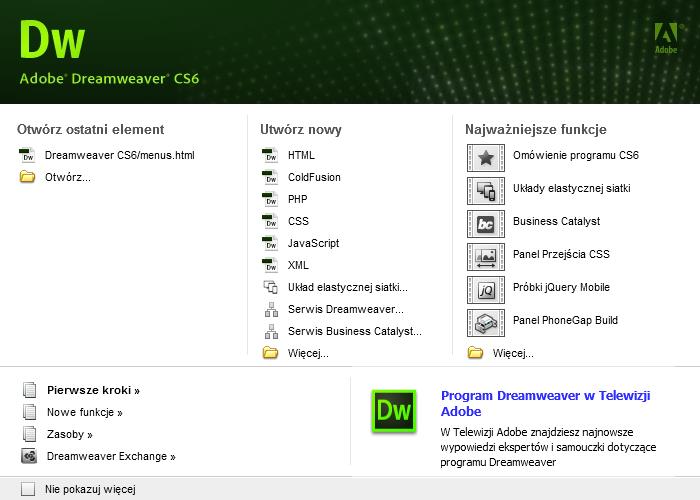Screen dimensions: 700x500
Task: Open Panel PhoneGap Build feature
Action: pyautogui.click(x=565, y=320)
